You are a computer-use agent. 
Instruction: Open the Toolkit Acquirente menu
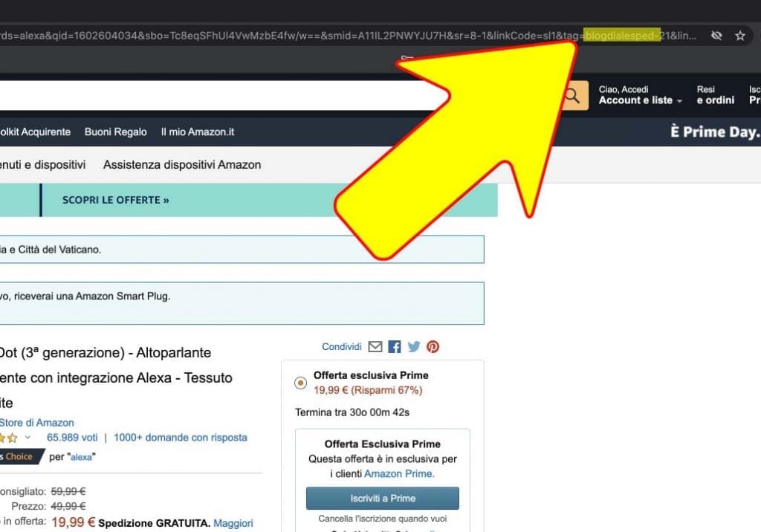pyautogui.click(x=35, y=132)
